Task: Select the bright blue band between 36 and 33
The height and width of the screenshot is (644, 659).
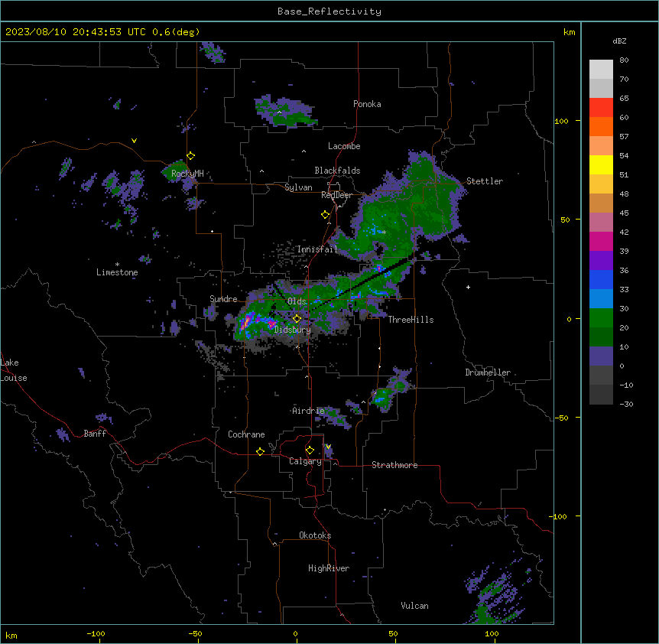Action: (601, 279)
